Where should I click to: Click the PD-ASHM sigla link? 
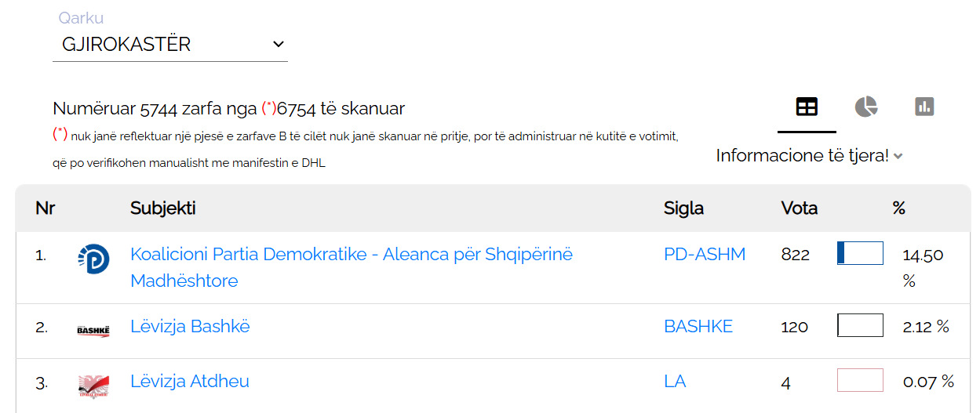point(705,254)
